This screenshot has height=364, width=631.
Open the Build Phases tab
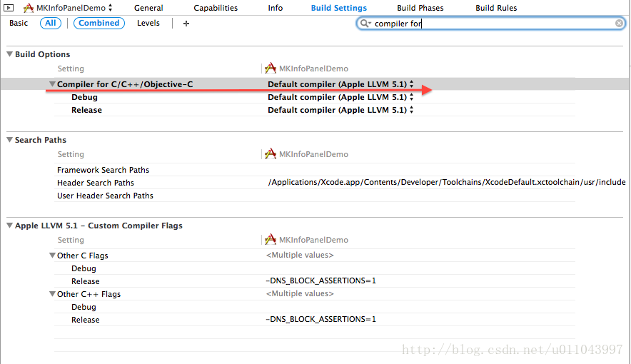(420, 8)
